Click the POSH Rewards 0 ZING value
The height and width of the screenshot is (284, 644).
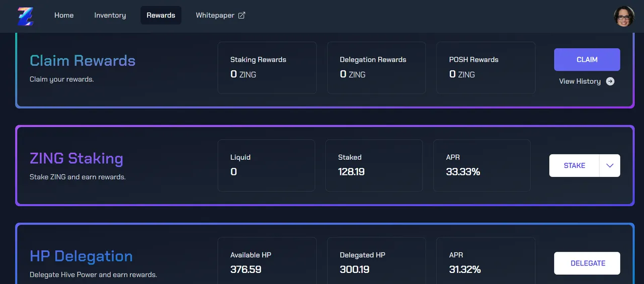click(x=462, y=74)
